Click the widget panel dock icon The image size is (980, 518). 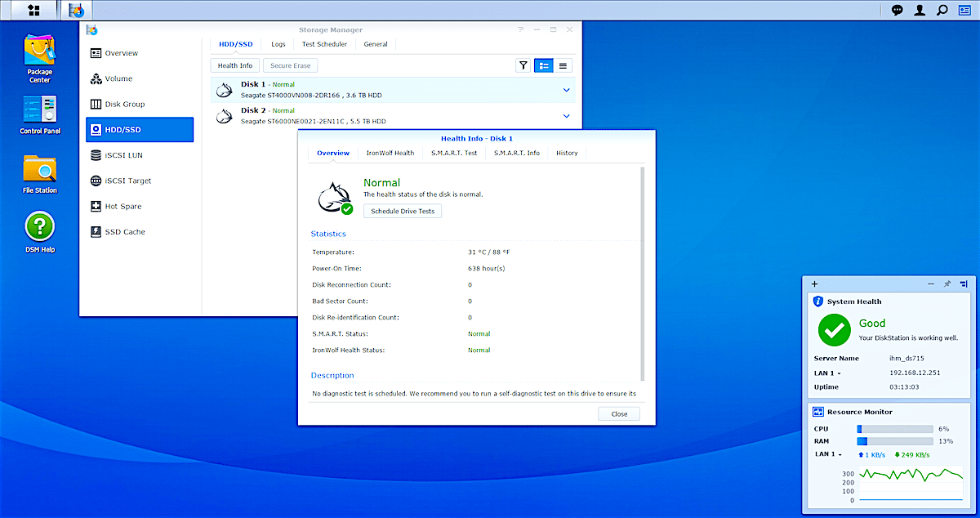[x=964, y=284]
